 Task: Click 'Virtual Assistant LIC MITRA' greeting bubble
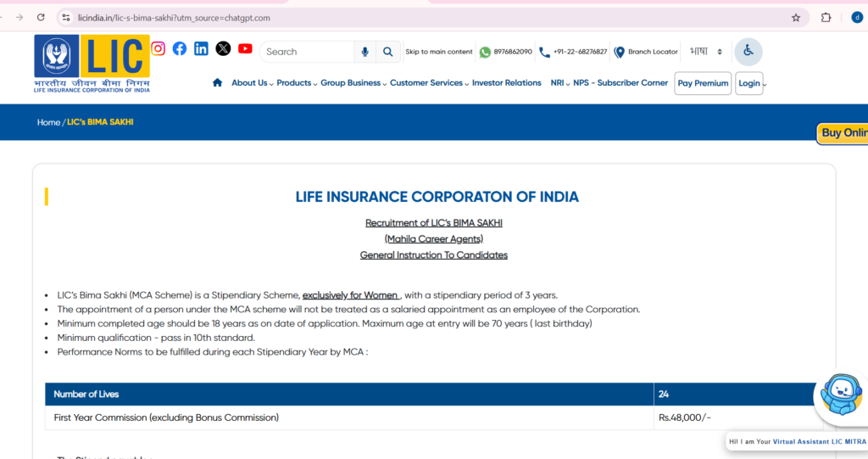coord(797,442)
